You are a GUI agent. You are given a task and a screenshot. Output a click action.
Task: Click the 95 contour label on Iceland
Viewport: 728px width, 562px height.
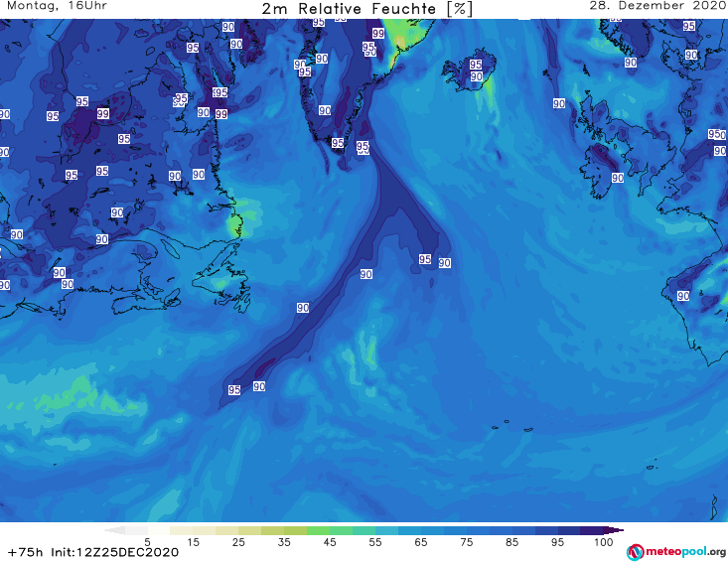point(476,65)
